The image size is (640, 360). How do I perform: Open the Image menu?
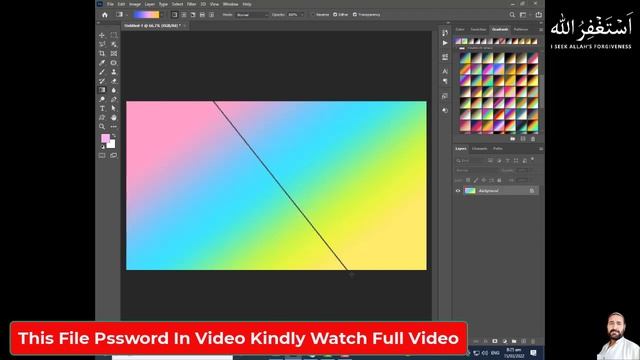135,4
